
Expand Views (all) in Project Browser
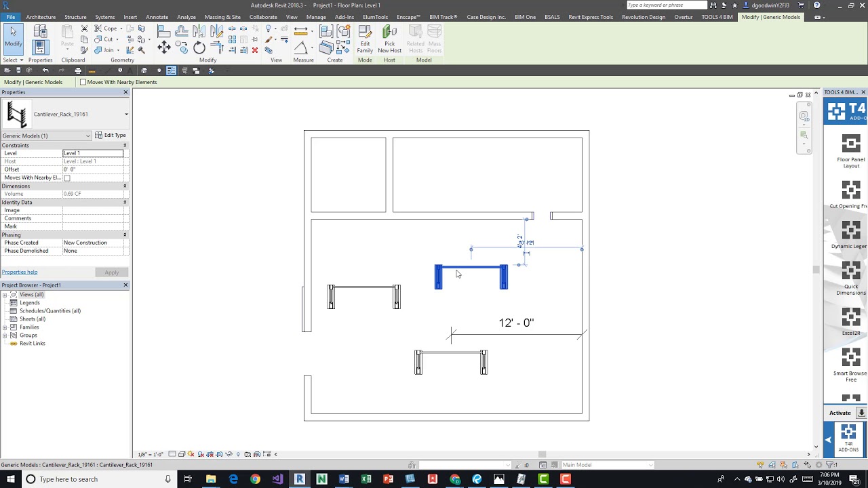pos(5,295)
